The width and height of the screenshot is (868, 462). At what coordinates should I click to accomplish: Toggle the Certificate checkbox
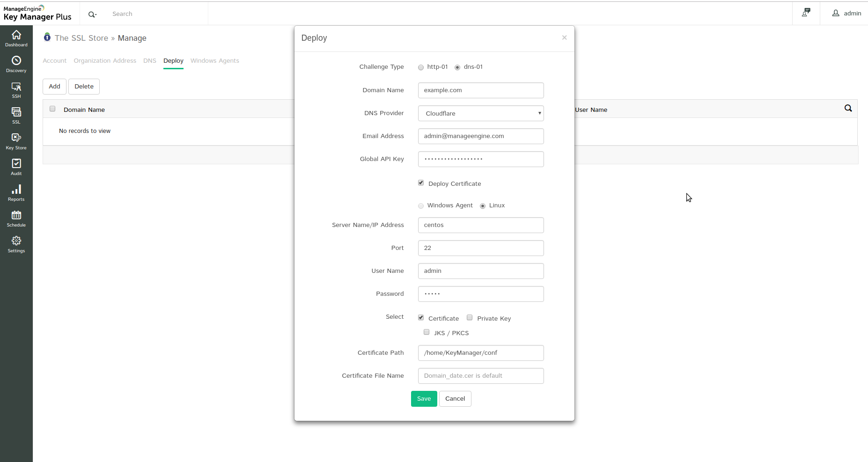[x=421, y=318]
